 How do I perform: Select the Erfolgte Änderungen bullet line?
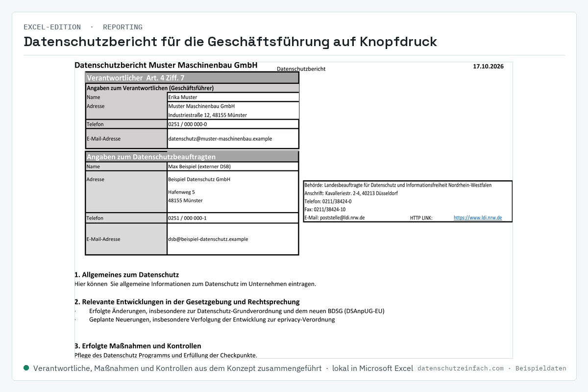237,311
